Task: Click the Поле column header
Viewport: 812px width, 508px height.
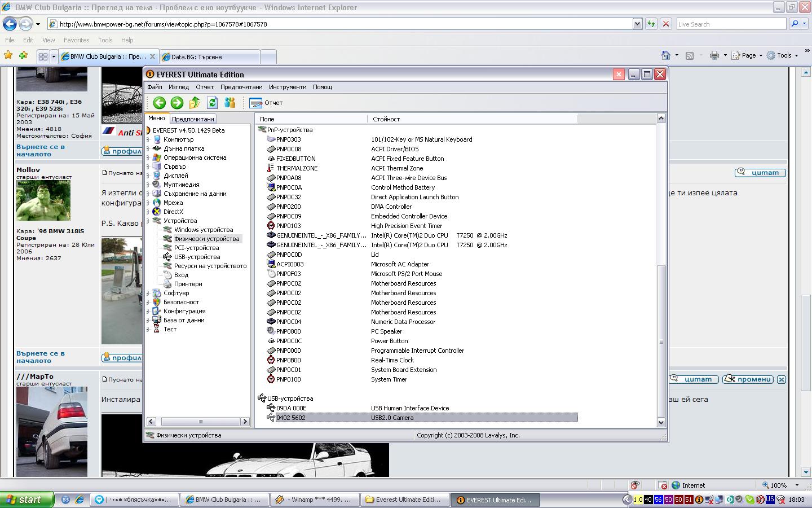Action: (311, 119)
